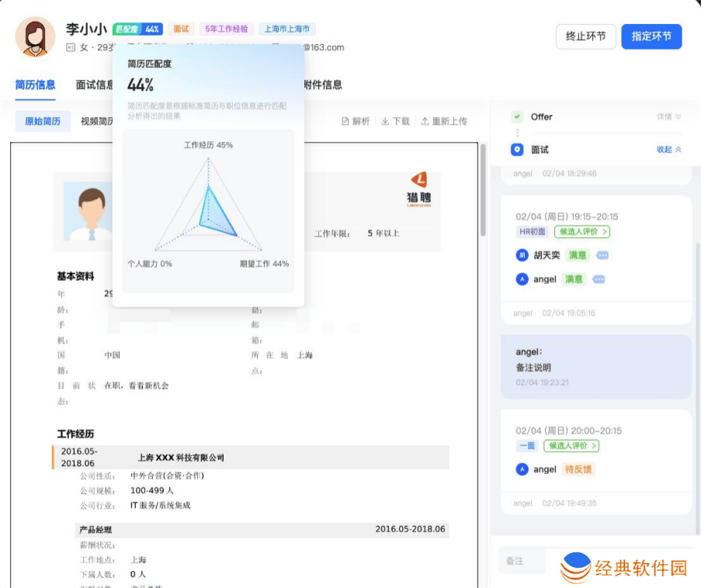Expand Offer stage 详情 details
This screenshot has width=701, height=588.
[668, 117]
